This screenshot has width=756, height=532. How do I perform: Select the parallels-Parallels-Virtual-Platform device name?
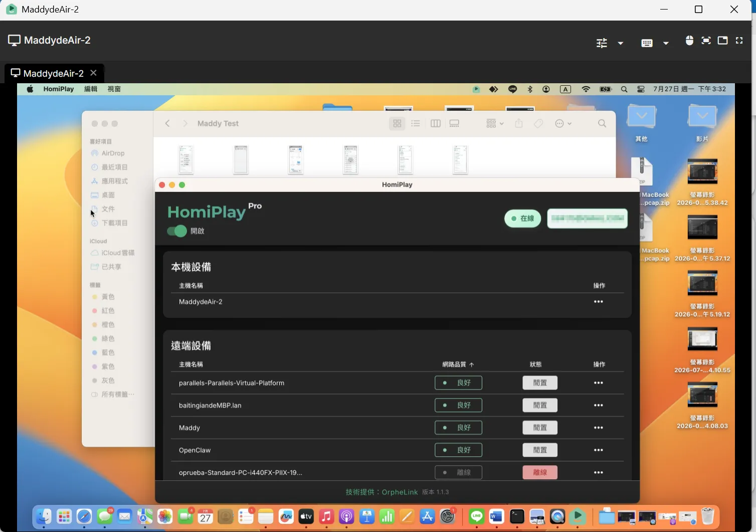point(232,383)
